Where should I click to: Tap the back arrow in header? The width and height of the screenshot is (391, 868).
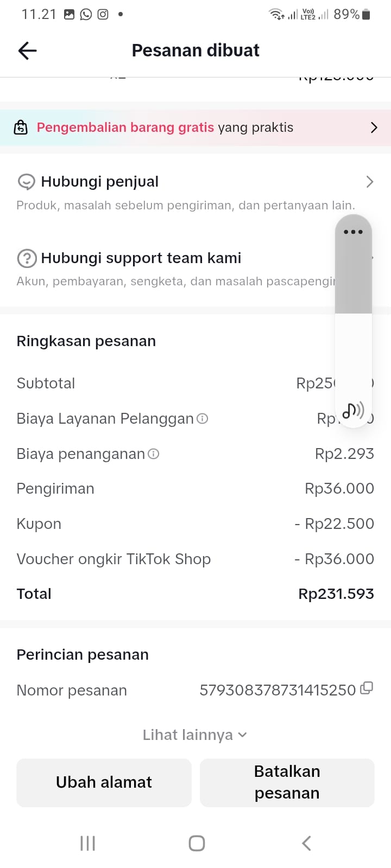click(27, 50)
